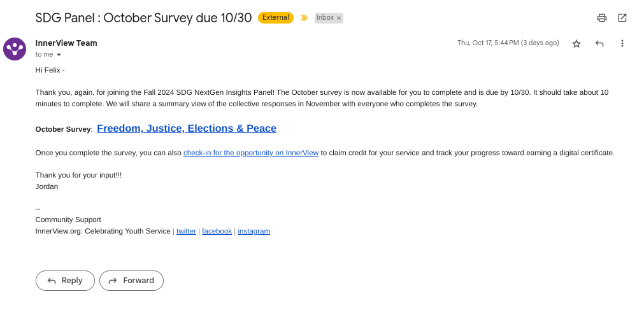Open email in new window
The image size is (644, 322).
pos(622,18)
